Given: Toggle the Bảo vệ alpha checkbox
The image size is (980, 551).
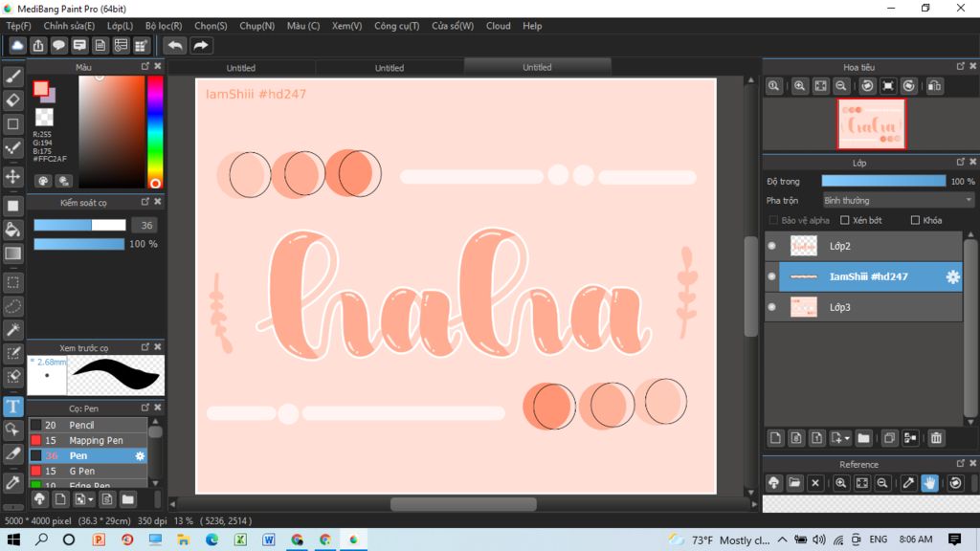Looking at the screenshot, I should [773, 220].
